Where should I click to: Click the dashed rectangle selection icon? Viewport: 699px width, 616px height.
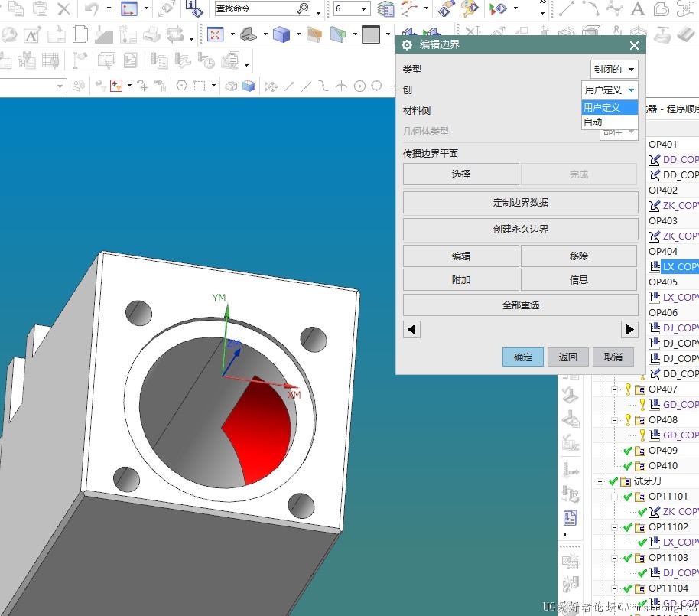click(x=200, y=85)
